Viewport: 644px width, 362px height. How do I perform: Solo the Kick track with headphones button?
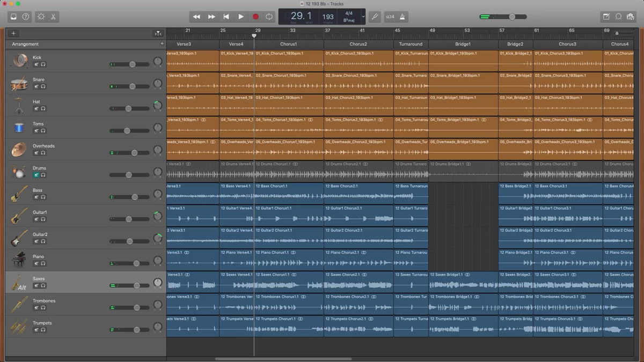click(43, 64)
